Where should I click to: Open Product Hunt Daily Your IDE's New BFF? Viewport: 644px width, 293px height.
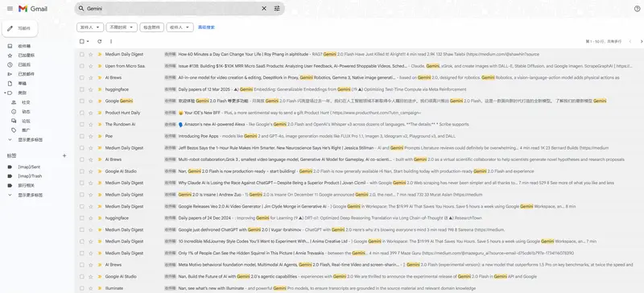[x=359, y=113]
